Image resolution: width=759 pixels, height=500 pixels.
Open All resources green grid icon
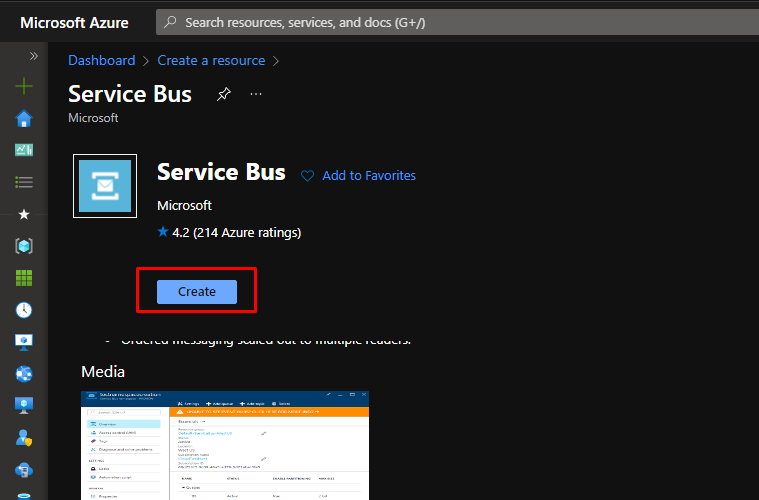click(24, 278)
